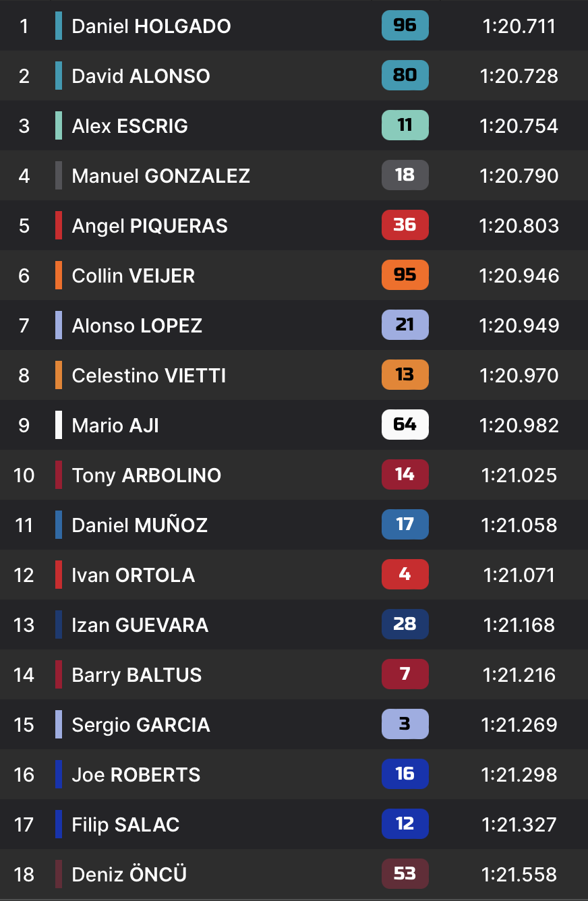Select the 1:21.058 lap time of Daniel Muñoz

(x=519, y=525)
